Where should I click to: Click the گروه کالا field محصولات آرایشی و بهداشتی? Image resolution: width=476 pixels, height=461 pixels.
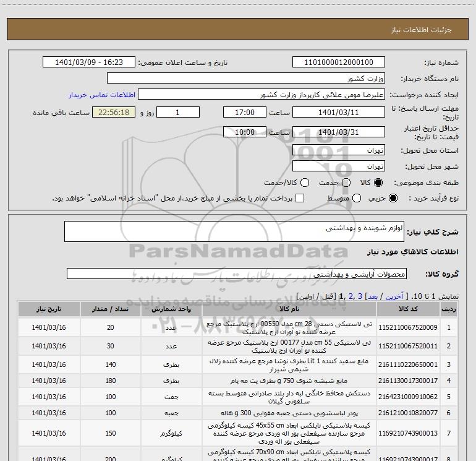coord(237,274)
